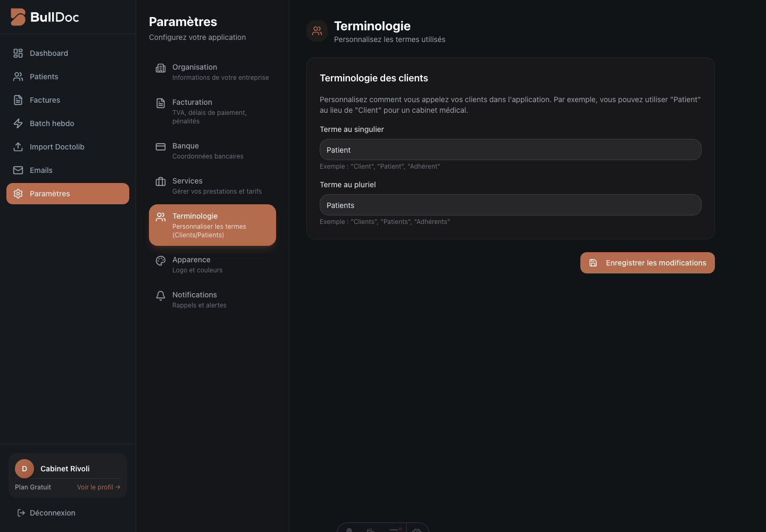Select the Paramètres sidebar label
Screen dimensions: 766x532
(50, 194)
